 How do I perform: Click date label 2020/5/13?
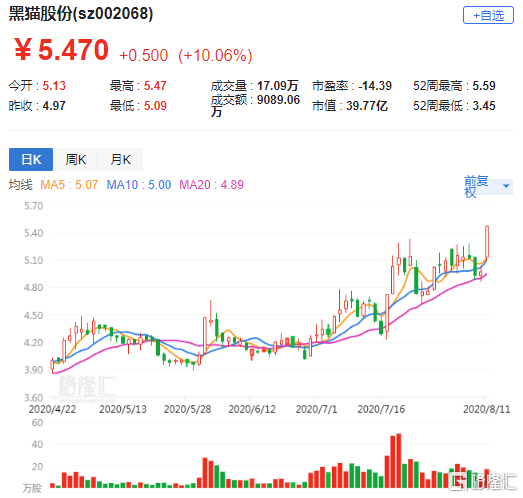(123, 409)
